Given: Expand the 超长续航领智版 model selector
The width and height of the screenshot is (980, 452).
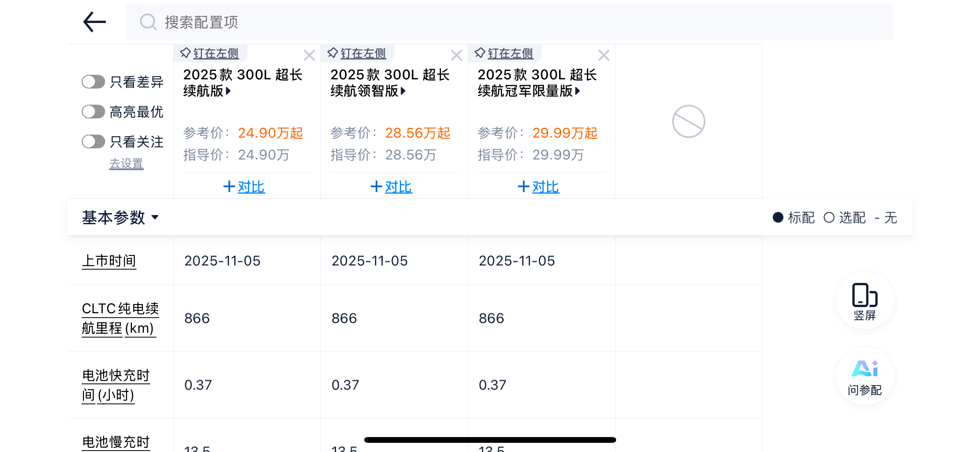Looking at the screenshot, I should [x=403, y=91].
